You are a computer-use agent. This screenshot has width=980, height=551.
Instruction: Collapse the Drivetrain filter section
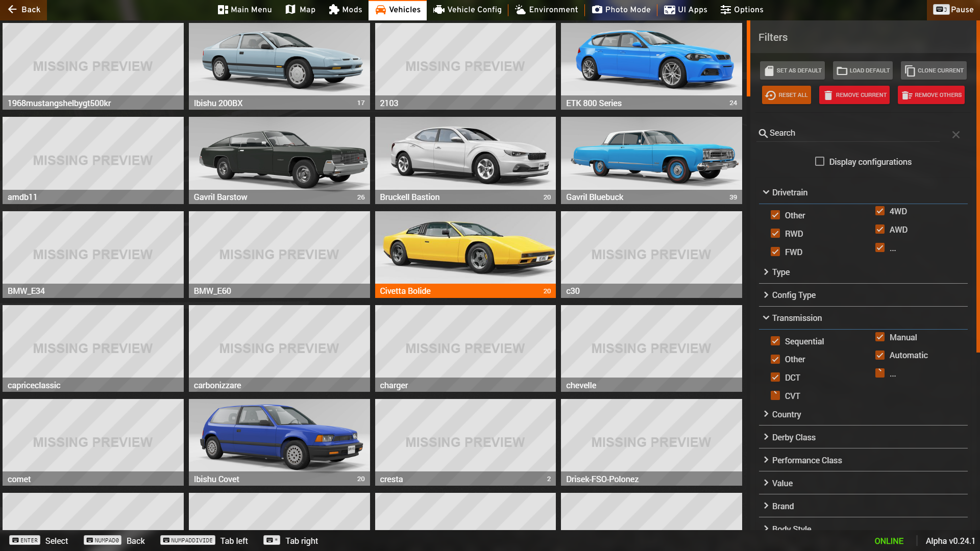(863, 192)
